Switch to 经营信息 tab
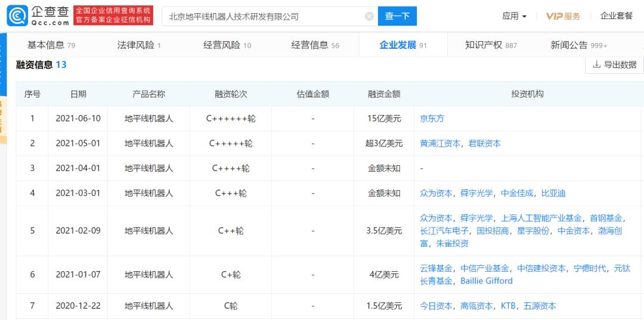 315,45
